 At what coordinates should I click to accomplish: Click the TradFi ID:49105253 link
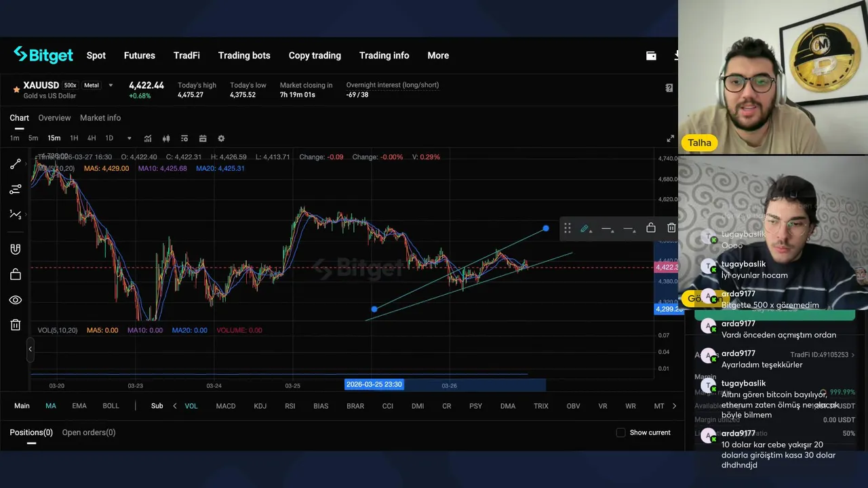(823, 354)
